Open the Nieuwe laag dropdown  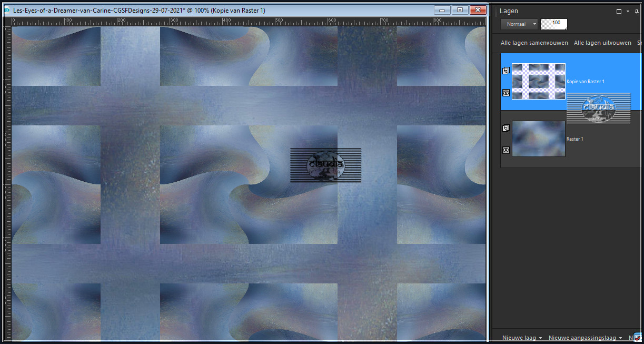click(x=522, y=338)
